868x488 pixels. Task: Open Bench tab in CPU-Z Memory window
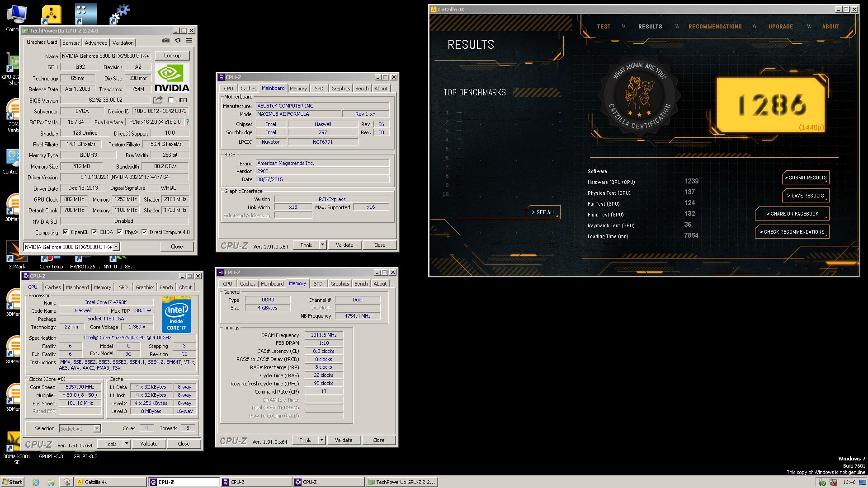361,284
